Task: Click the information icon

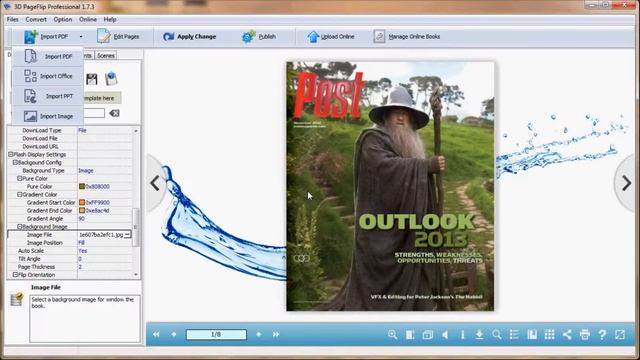Action: point(462,335)
